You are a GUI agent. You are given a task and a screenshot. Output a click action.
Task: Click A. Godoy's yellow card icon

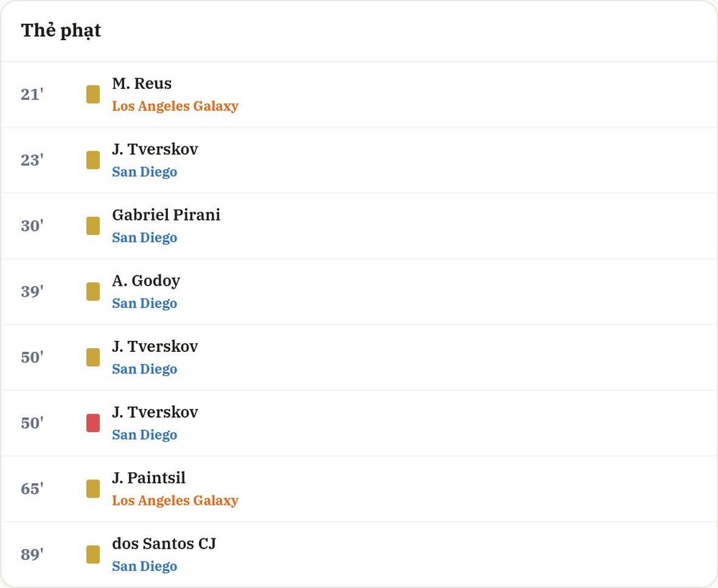click(93, 291)
